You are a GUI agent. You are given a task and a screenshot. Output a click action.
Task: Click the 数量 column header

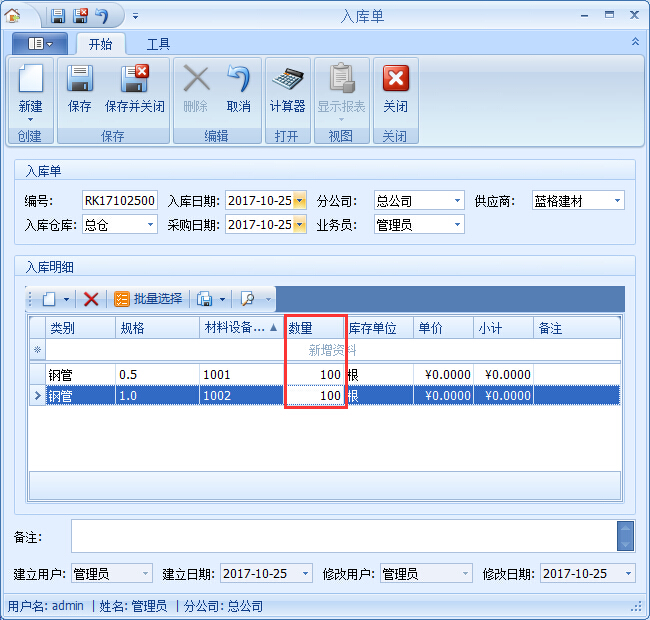point(315,328)
